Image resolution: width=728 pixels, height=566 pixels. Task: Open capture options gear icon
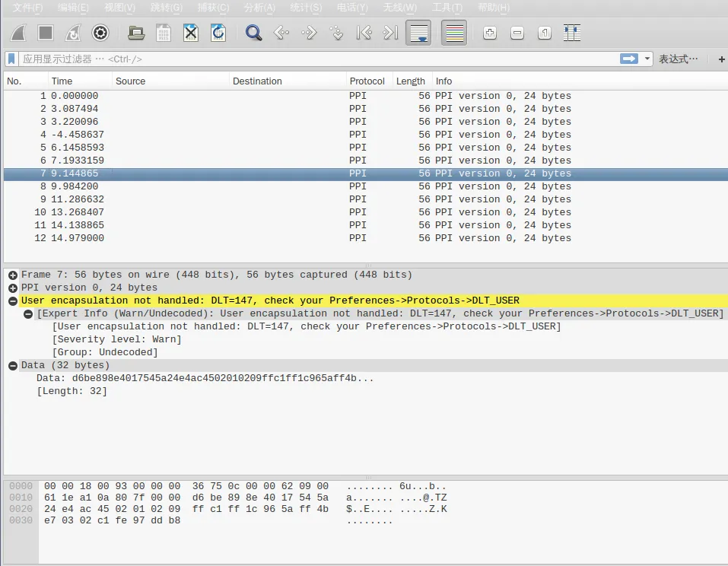tap(100, 33)
